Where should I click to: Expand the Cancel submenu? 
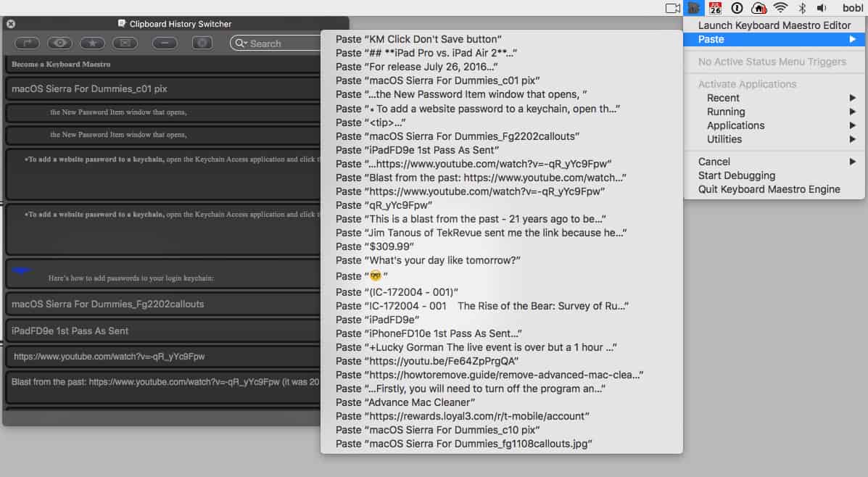click(x=774, y=162)
